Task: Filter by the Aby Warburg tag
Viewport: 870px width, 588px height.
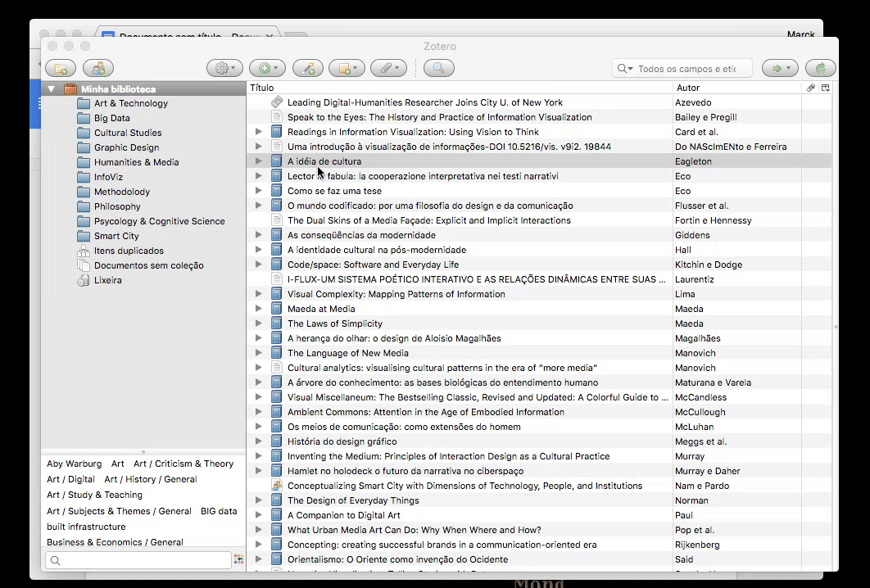Action: click(x=75, y=464)
